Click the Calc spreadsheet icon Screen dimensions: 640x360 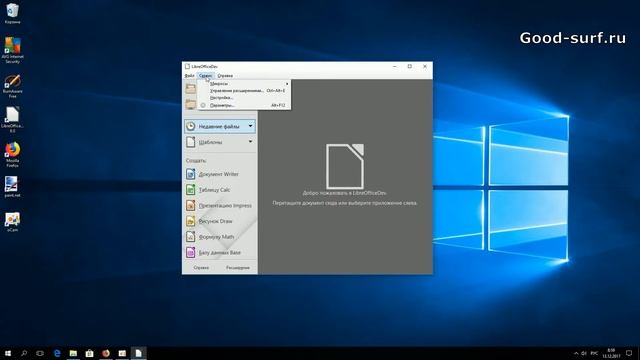pos(191,190)
